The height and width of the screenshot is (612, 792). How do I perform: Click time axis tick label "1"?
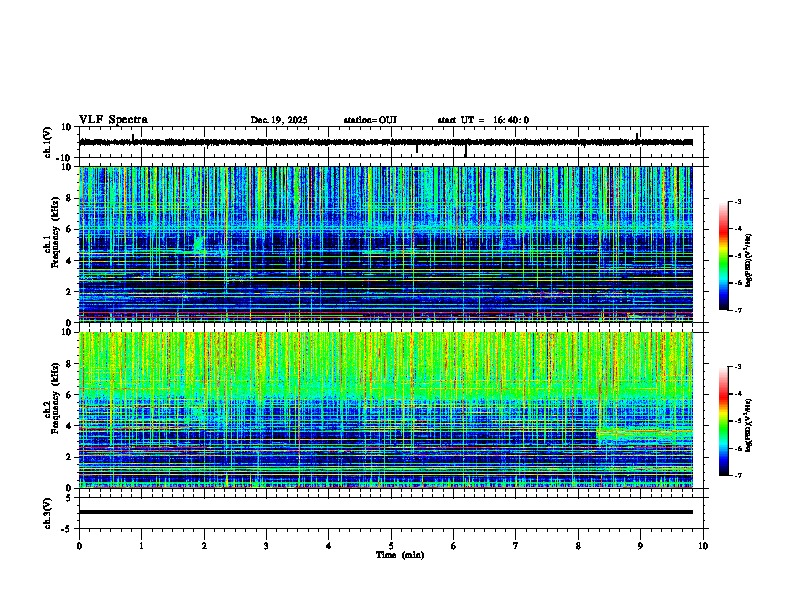(141, 546)
